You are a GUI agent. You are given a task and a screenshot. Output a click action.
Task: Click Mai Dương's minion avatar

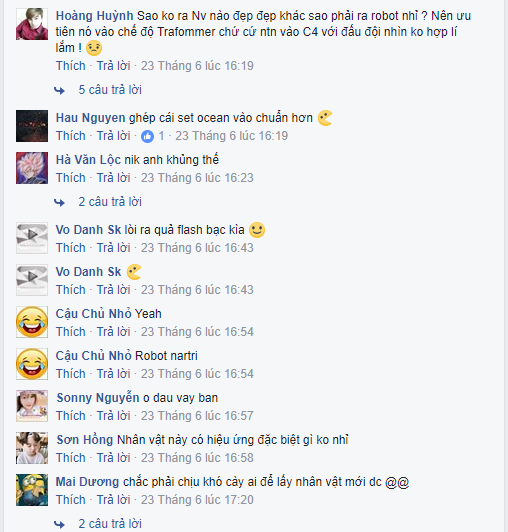32,490
